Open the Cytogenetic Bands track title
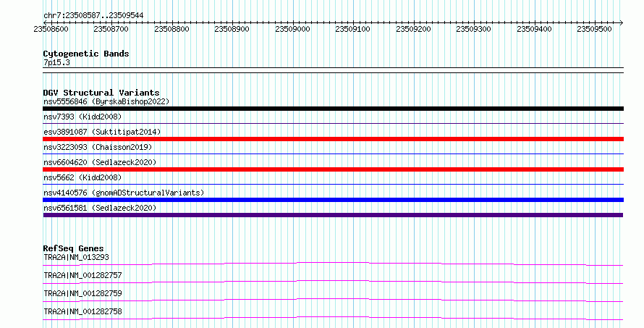Image resolution: width=644 pixels, height=328 pixels. (x=86, y=54)
